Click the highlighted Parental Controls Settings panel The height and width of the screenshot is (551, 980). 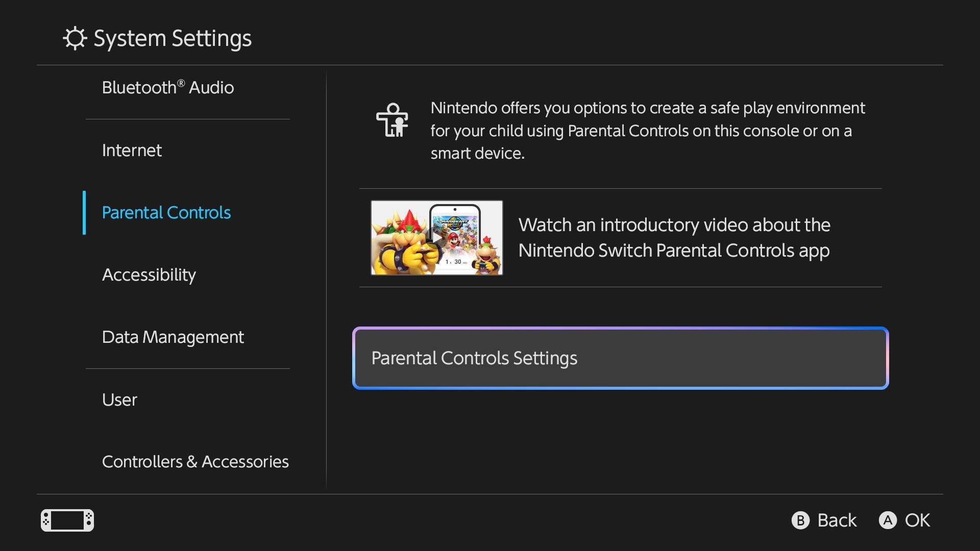click(x=620, y=358)
